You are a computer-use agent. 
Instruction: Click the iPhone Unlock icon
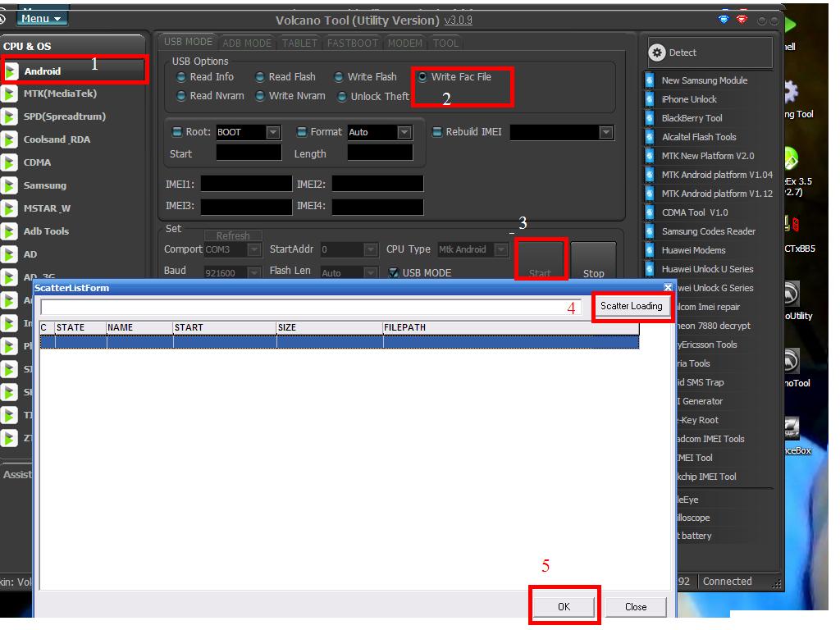[650, 99]
